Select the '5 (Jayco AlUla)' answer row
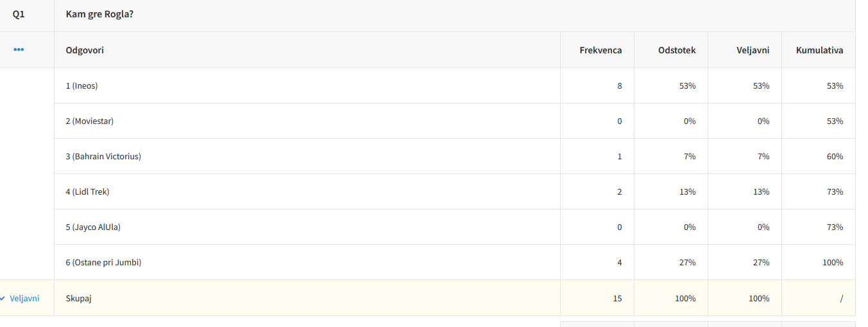 click(93, 227)
